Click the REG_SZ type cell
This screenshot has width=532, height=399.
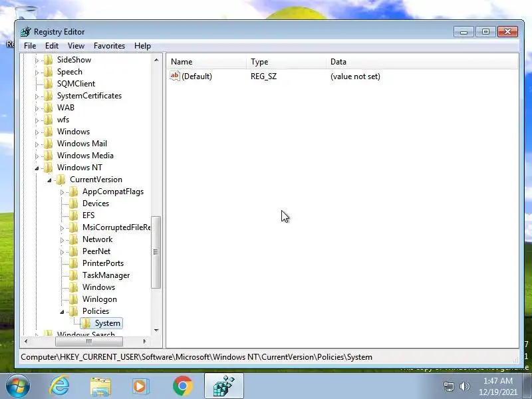point(263,76)
